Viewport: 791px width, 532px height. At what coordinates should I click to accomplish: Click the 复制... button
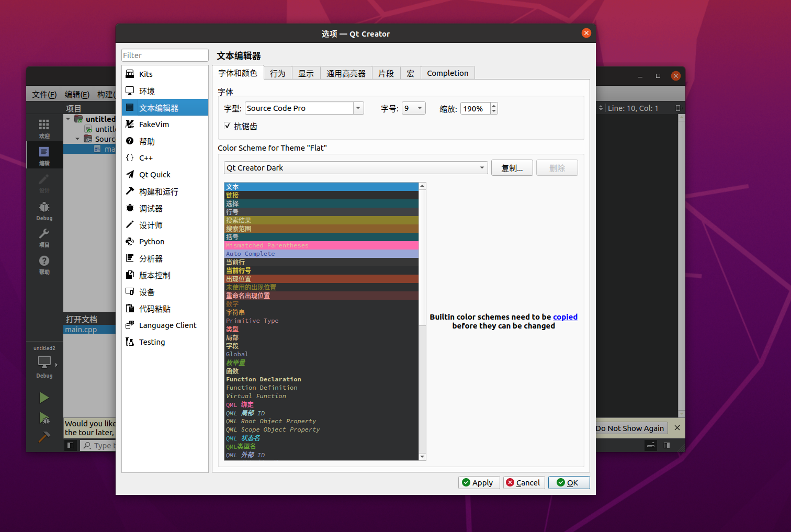pos(512,168)
